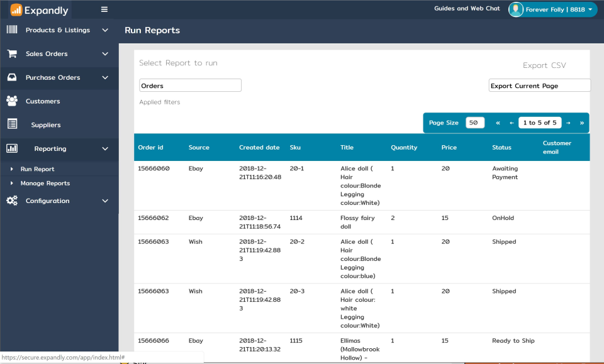
Task: Open Purchase Orders via its inbox icon
Action: click(x=11, y=78)
